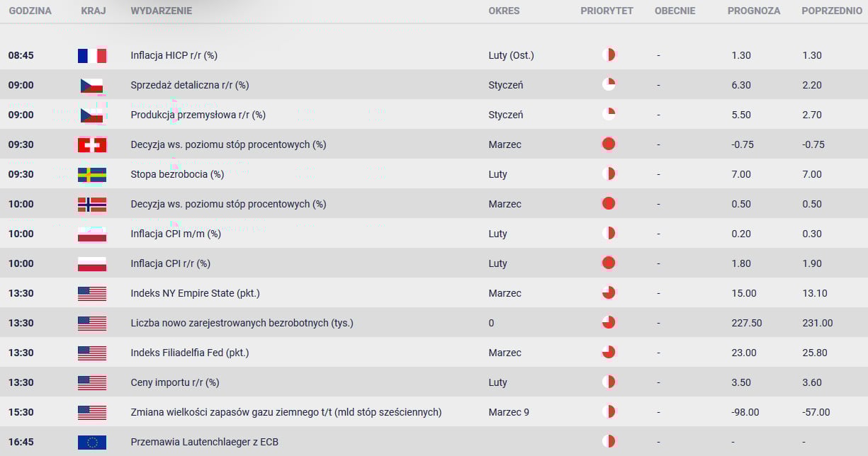Open Liczba nowo zarejestrowanych bezrobotnych event
Viewport: 868px width, 456px height.
point(242,323)
